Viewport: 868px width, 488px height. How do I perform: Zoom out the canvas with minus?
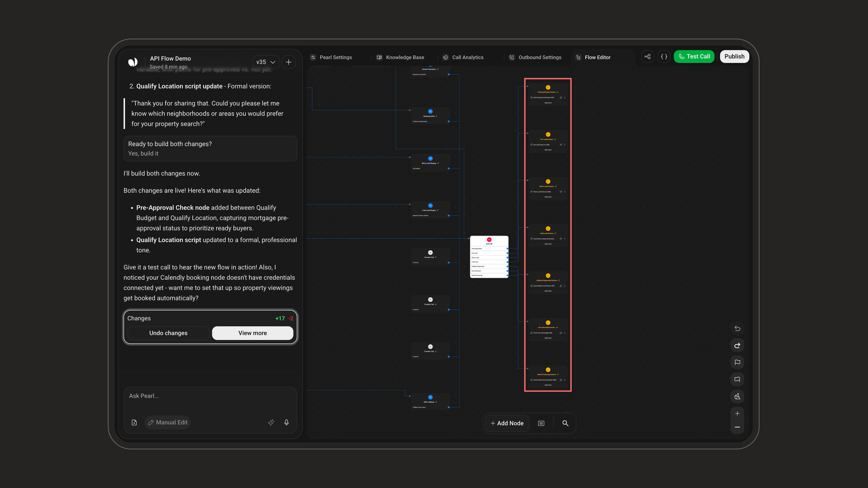click(737, 427)
